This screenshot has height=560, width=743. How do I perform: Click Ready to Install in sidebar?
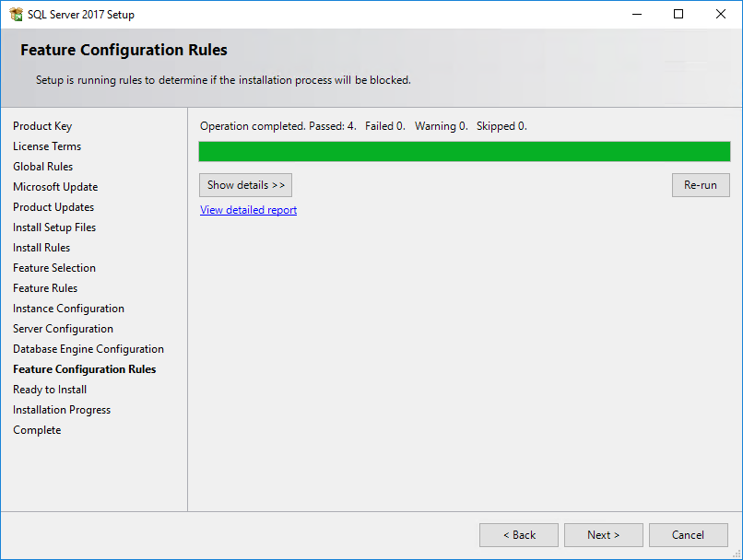click(50, 390)
